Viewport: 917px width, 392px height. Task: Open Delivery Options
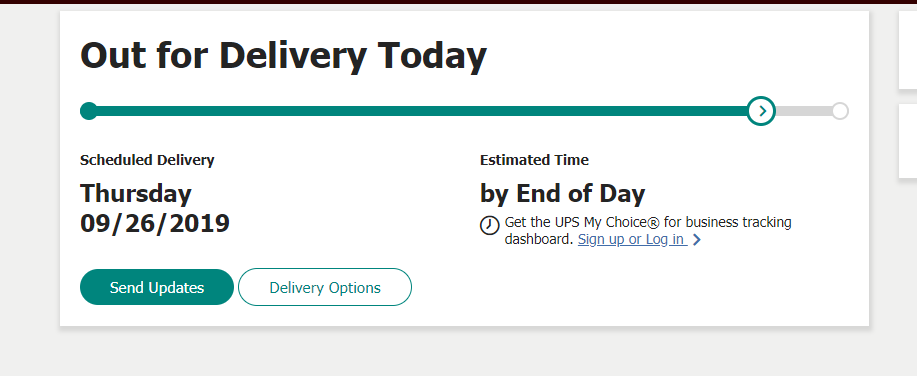point(325,287)
